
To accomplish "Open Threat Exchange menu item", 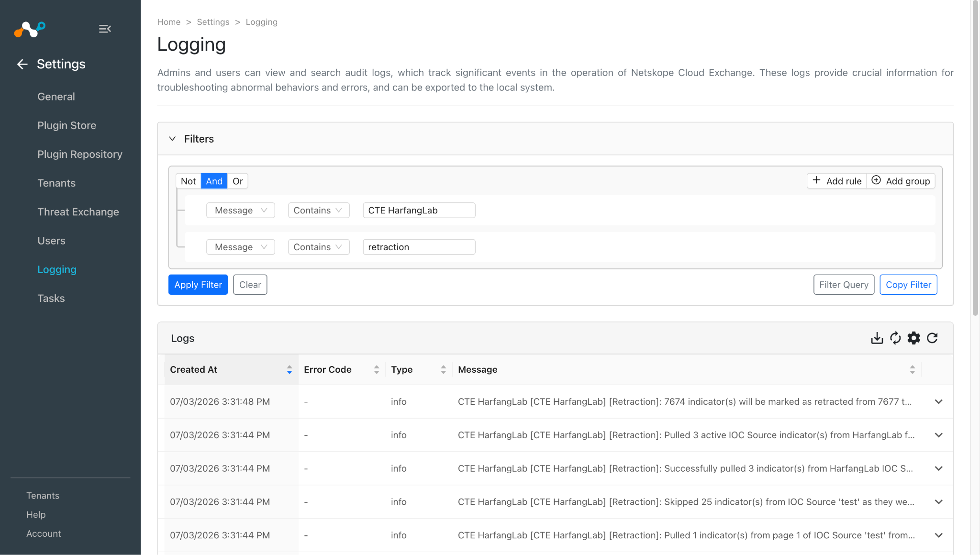I will tap(78, 212).
